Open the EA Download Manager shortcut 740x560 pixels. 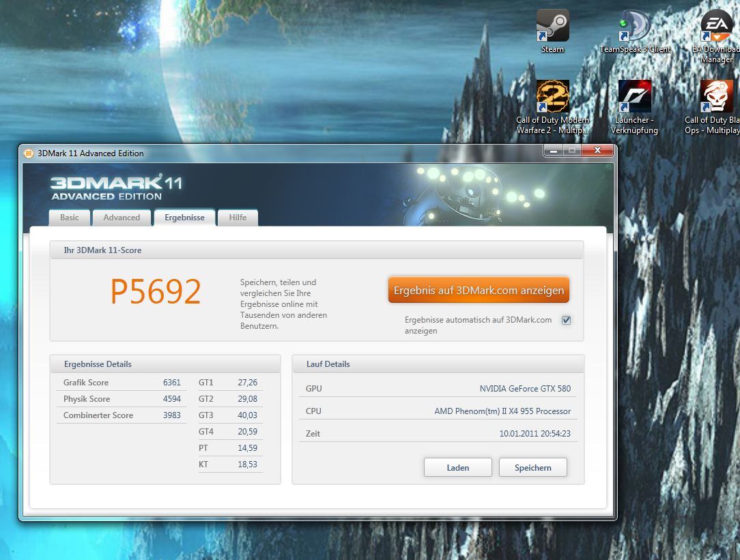[x=716, y=36]
